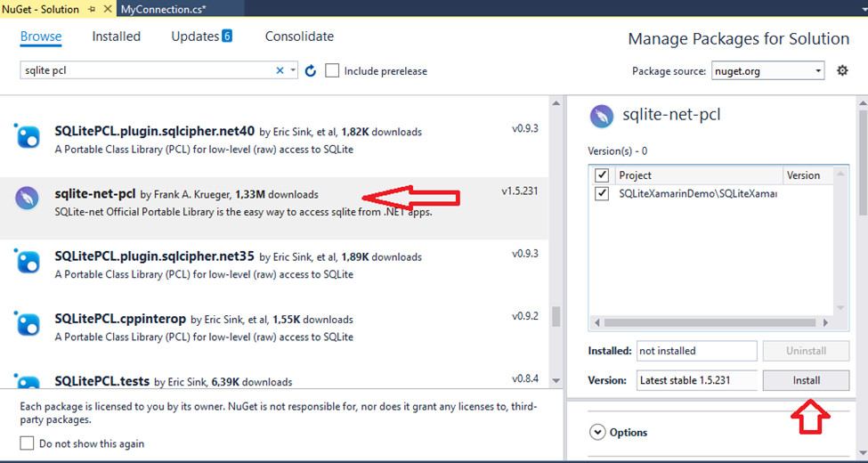Switch to the Browse tab

pos(41,37)
